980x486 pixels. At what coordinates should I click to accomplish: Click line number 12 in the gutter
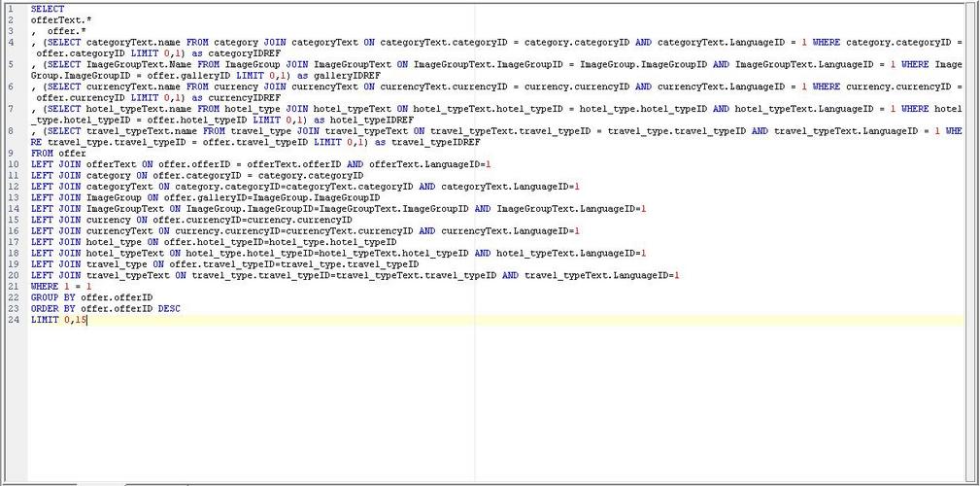click(13, 187)
